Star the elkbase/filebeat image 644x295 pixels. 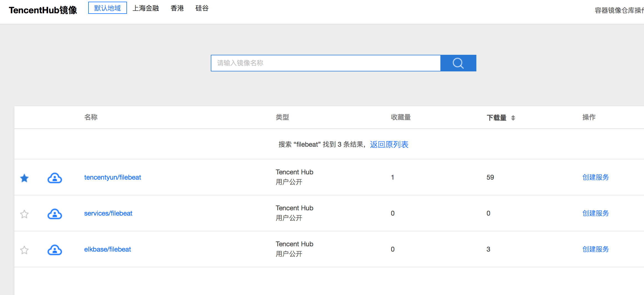point(24,250)
